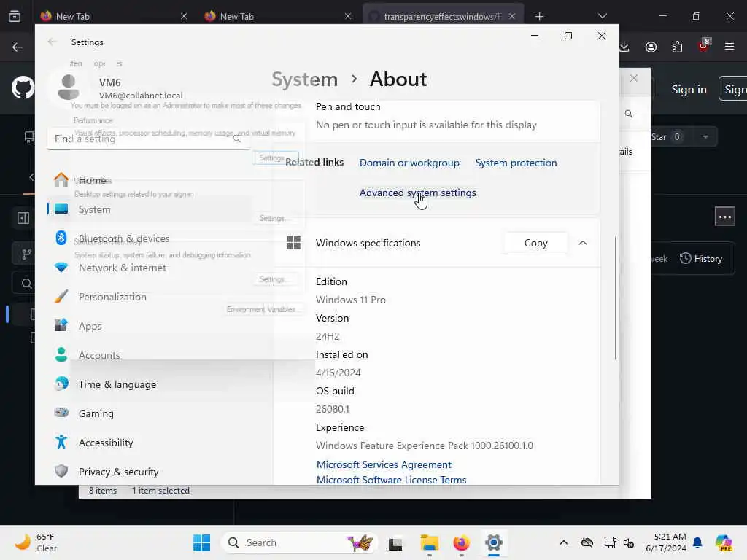Click the Find a setting search box
Image resolution: width=747 pixels, height=560 pixels.
[149, 139]
